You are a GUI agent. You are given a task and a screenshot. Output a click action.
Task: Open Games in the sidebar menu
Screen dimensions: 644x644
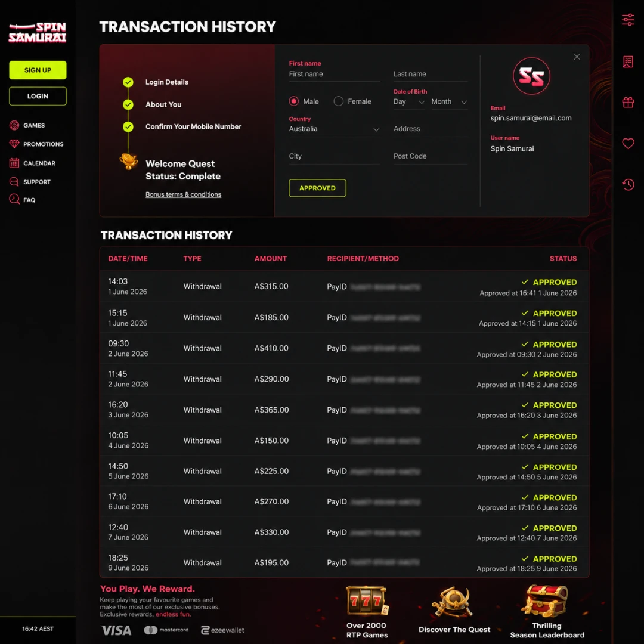tap(34, 125)
